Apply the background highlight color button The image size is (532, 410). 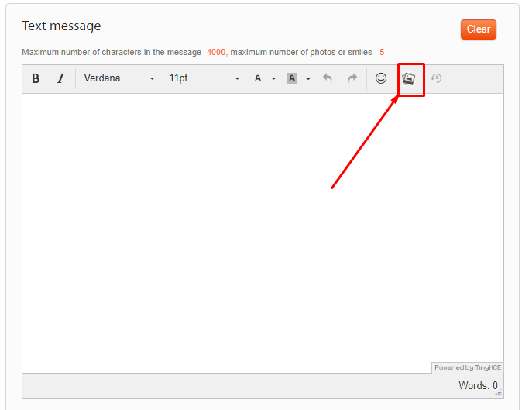pyautogui.click(x=292, y=78)
